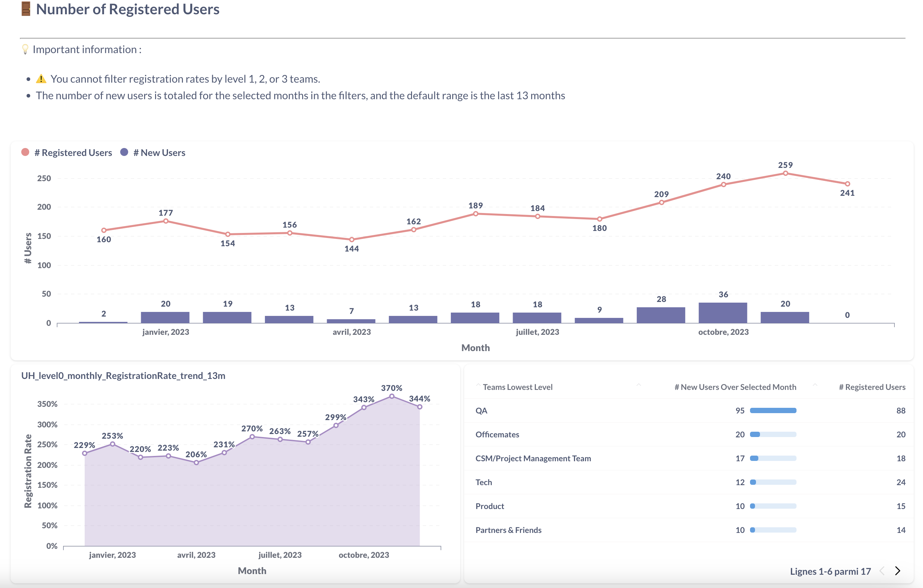Click QA's blue mini progress bar
Screen dimensions: 923x588
coord(773,411)
